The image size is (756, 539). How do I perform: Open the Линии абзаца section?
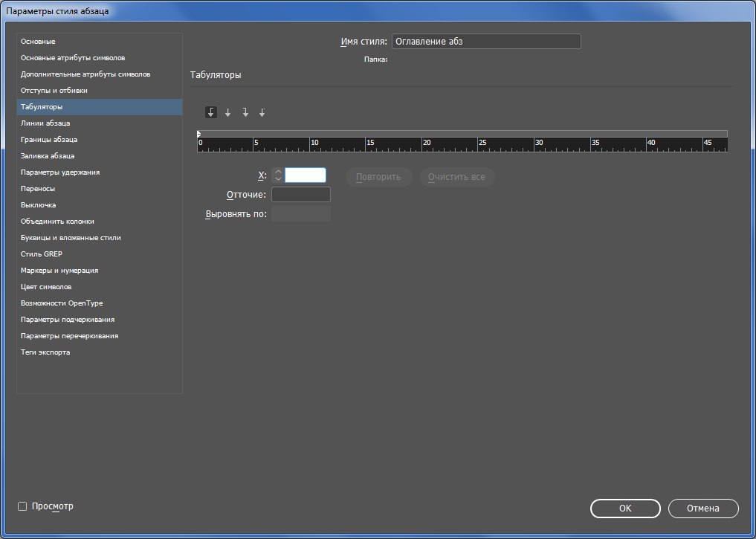tap(100, 123)
